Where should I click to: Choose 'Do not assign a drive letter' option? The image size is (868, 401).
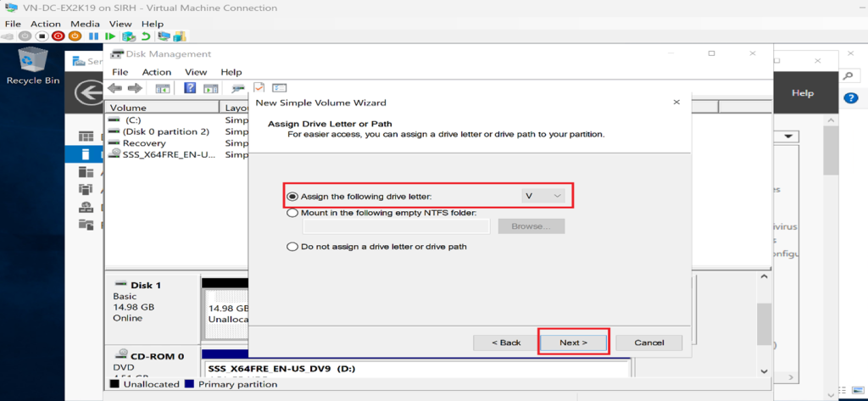(293, 247)
